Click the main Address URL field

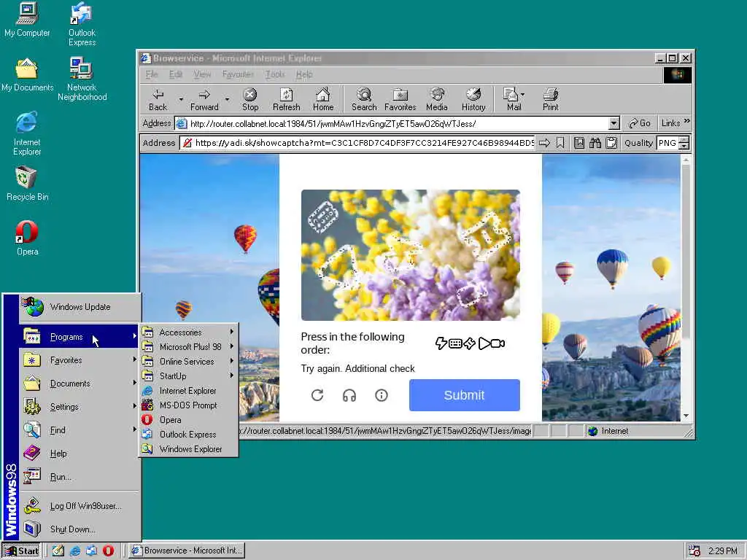398,124
